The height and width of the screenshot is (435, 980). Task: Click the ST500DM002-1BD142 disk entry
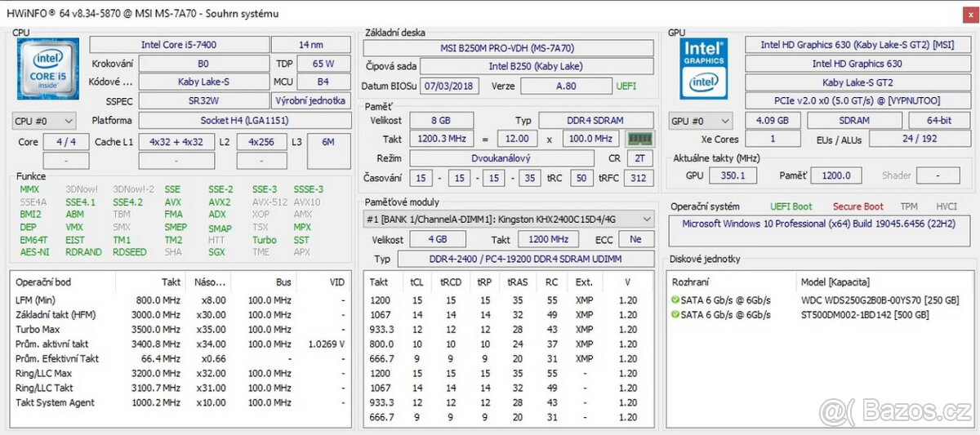click(x=866, y=314)
